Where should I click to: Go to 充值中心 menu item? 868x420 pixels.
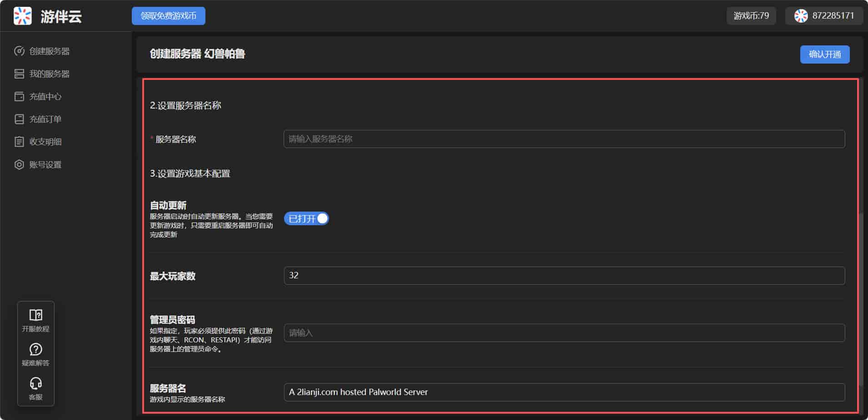click(x=45, y=96)
